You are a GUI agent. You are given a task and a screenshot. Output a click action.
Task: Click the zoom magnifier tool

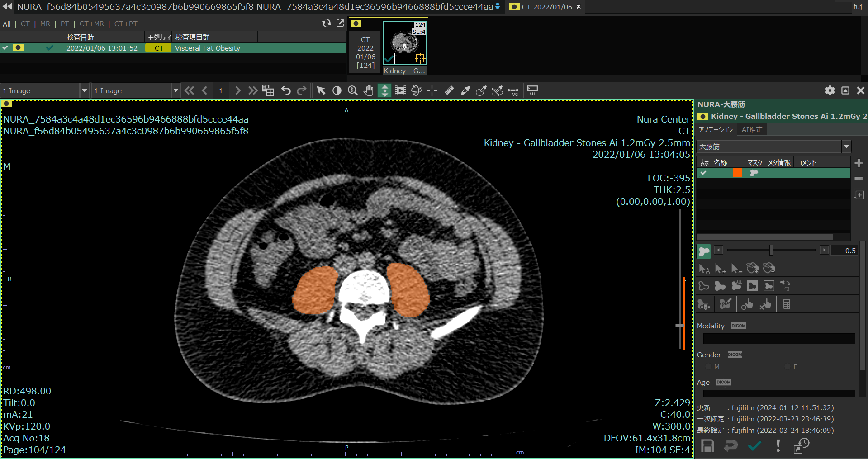[x=353, y=90]
